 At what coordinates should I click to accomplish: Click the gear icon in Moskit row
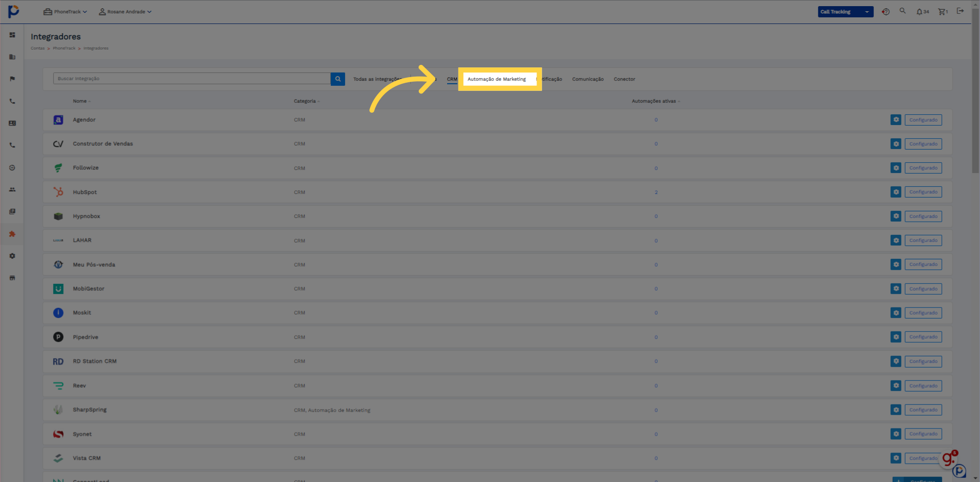click(896, 312)
